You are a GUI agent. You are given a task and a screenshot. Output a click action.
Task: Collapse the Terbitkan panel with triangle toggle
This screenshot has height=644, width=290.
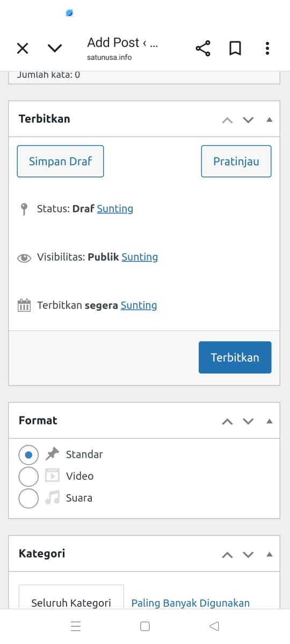pyautogui.click(x=270, y=120)
